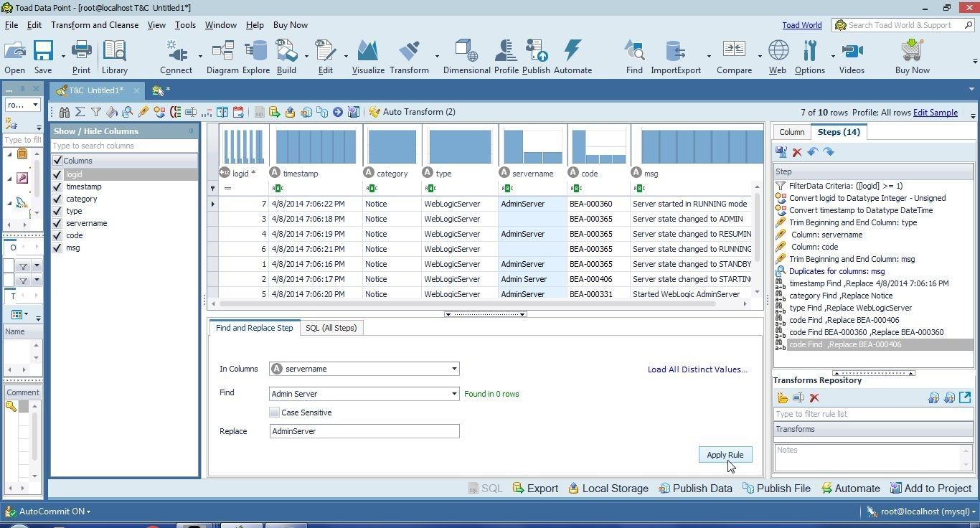Screen dimensions: 980x528
Task: Uncheck the timestamp column checkbox
Action: [x=57, y=187]
